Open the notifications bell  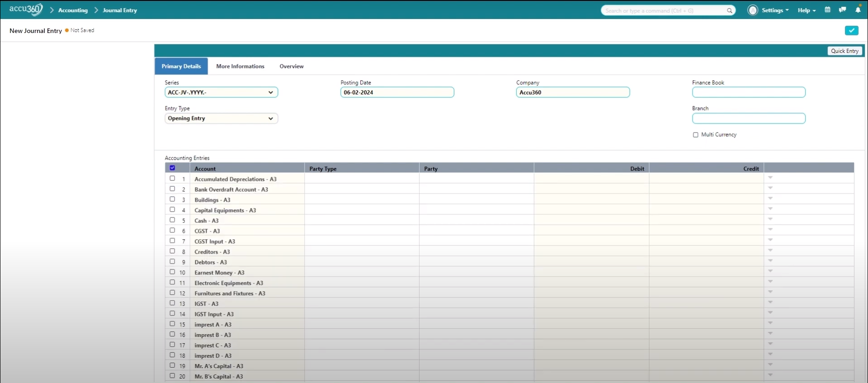click(x=858, y=9)
